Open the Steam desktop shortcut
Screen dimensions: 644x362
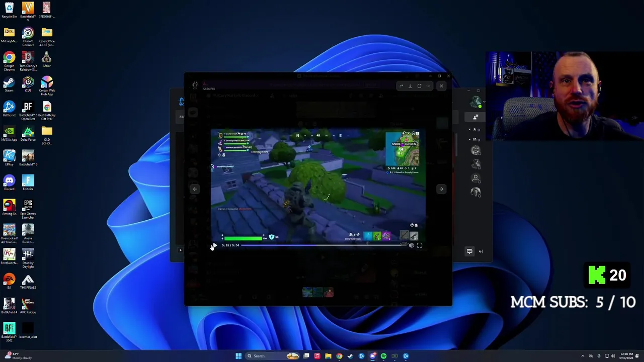coord(9,84)
